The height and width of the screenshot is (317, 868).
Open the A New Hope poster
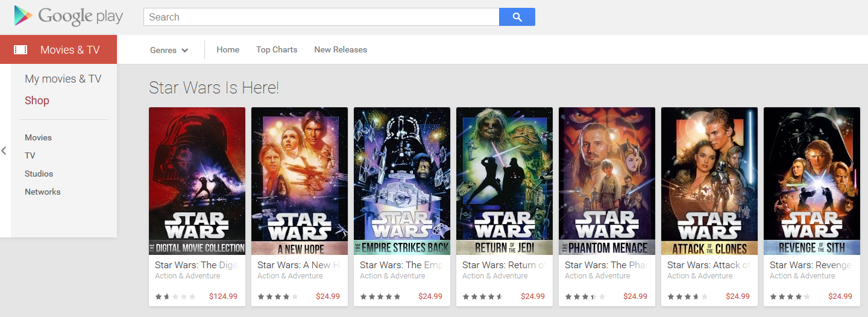(300, 181)
